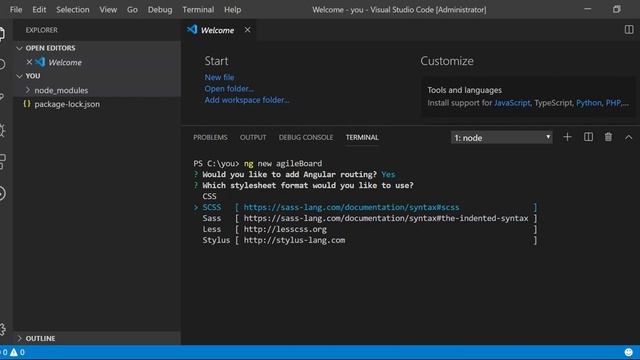Open the Debug menu
Image resolution: width=640 pixels, height=360 pixels.
[160, 9]
